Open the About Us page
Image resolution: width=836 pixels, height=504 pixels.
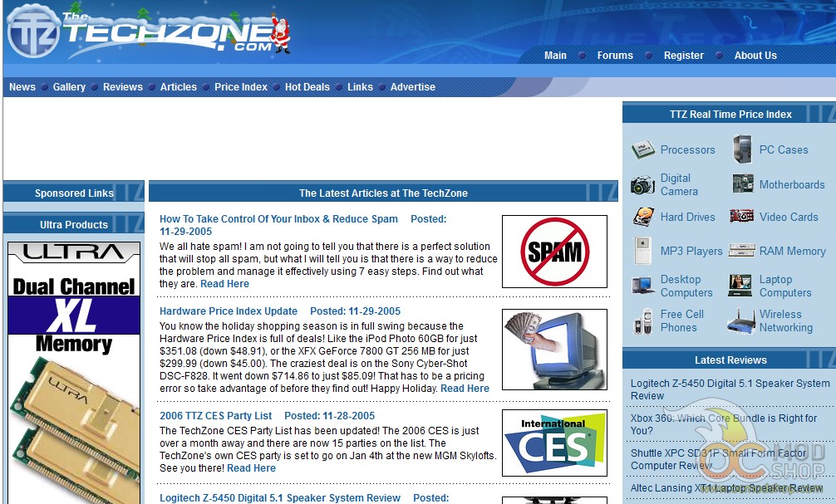point(755,56)
